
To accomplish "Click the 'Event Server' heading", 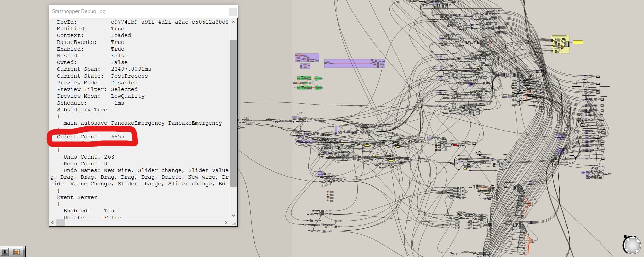I will 77,197.
